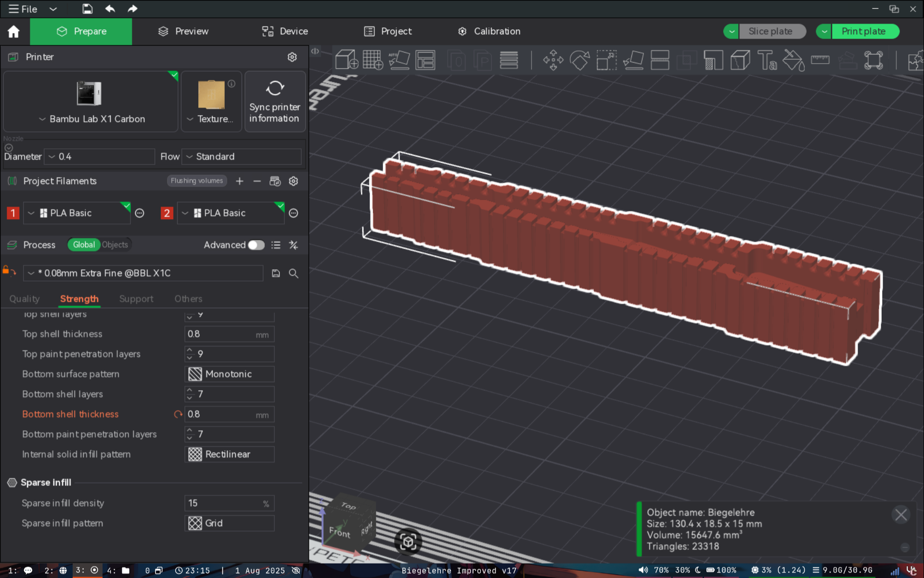
Task: Open the Flow Standard dropdown
Action: [242, 157]
